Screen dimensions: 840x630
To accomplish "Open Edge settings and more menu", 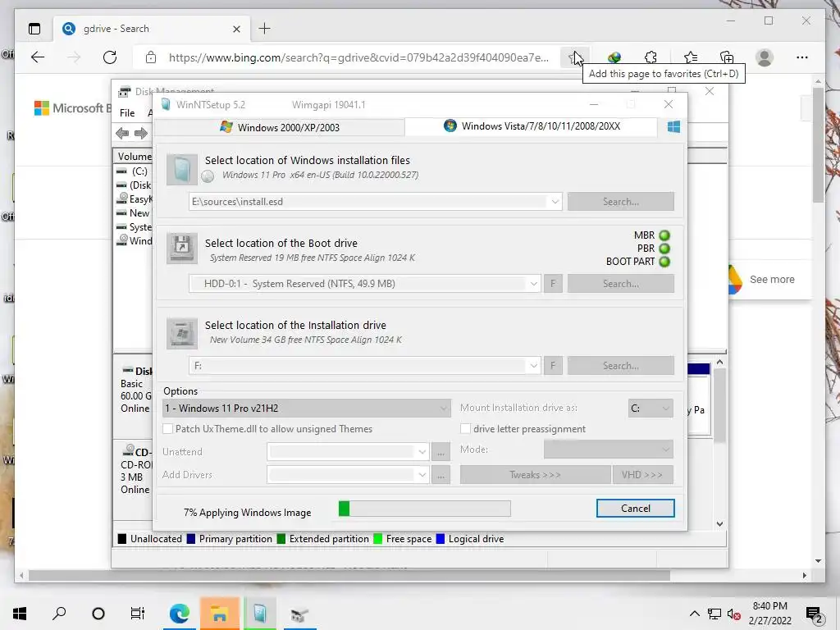I will 802,57.
